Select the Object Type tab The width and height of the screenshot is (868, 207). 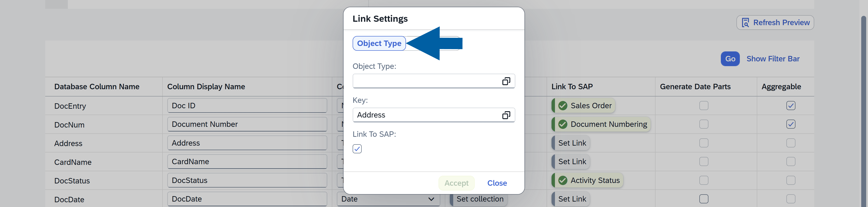point(379,43)
